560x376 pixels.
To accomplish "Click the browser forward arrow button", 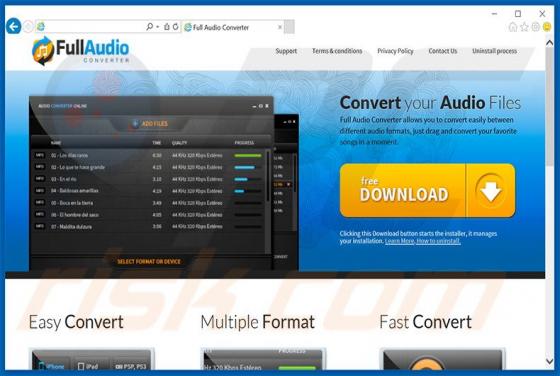I will pos(28,27).
